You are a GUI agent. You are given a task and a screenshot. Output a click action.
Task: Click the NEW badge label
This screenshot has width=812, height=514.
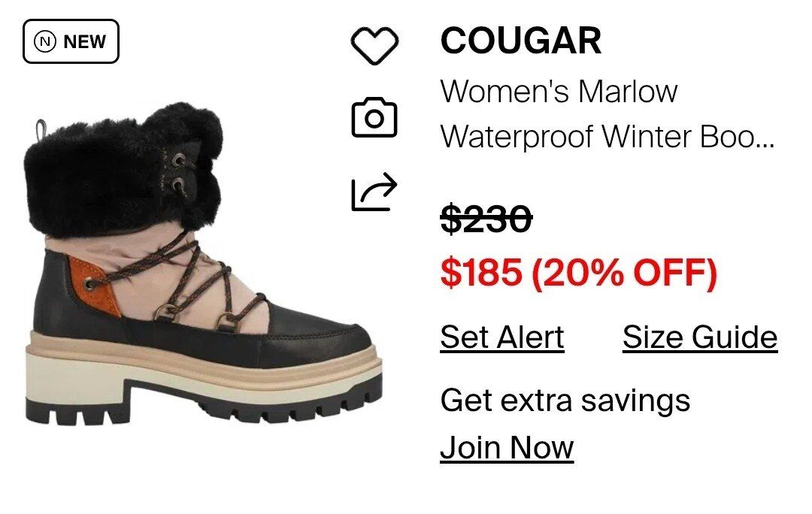[x=71, y=41]
